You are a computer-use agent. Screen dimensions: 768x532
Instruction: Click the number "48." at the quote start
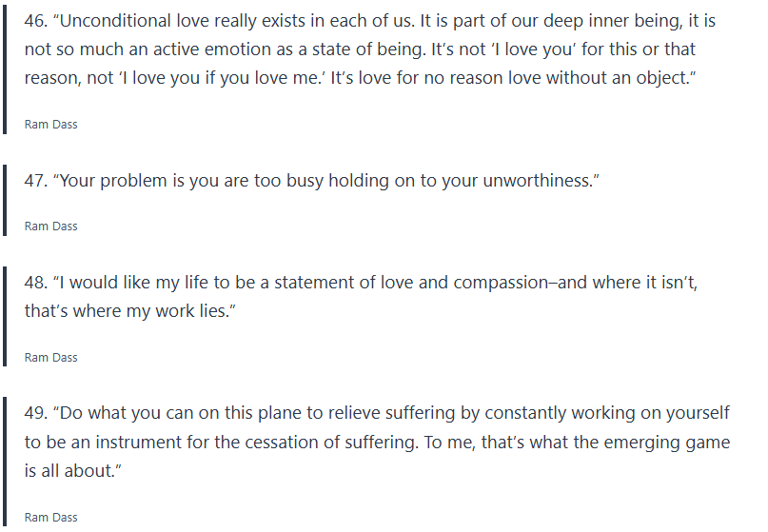point(37,283)
